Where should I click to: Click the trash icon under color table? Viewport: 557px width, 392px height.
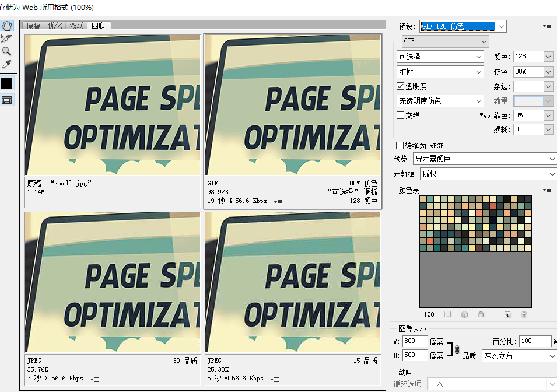pyautogui.click(x=524, y=315)
